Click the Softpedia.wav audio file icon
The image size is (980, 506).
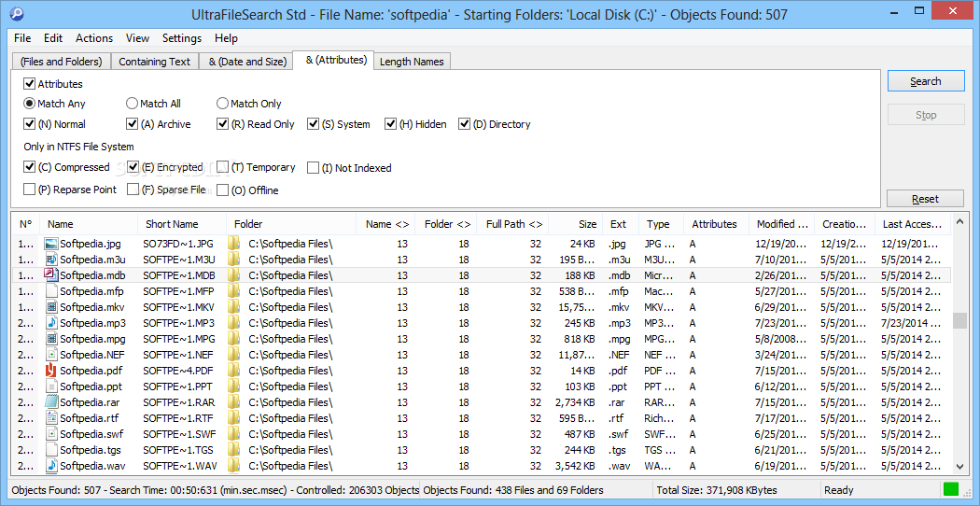pos(51,466)
